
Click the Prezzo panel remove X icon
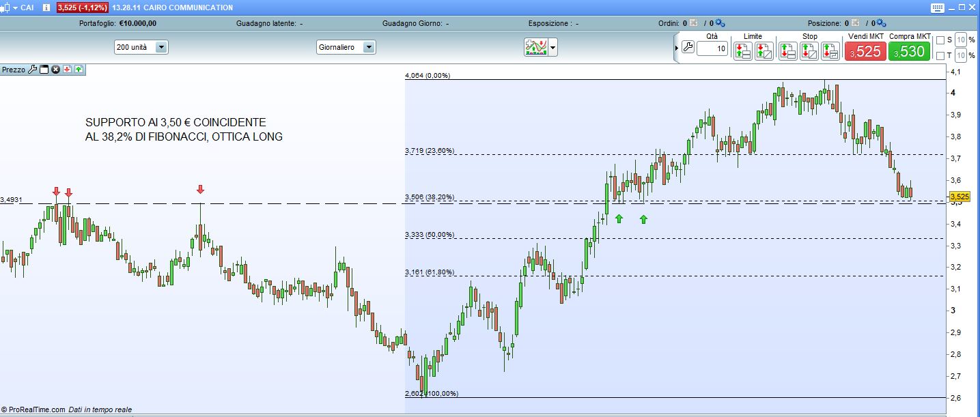coord(56,70)
